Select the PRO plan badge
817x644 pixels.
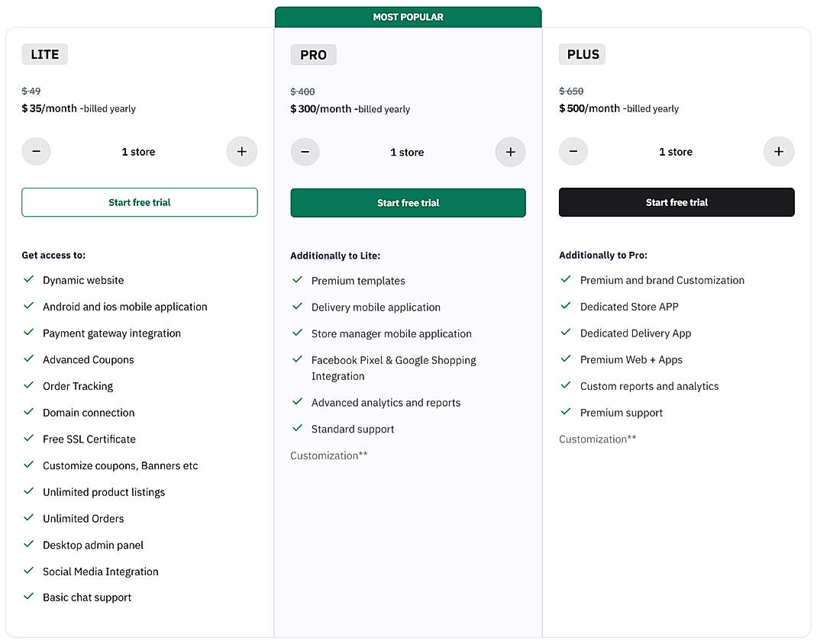point(313,54)
